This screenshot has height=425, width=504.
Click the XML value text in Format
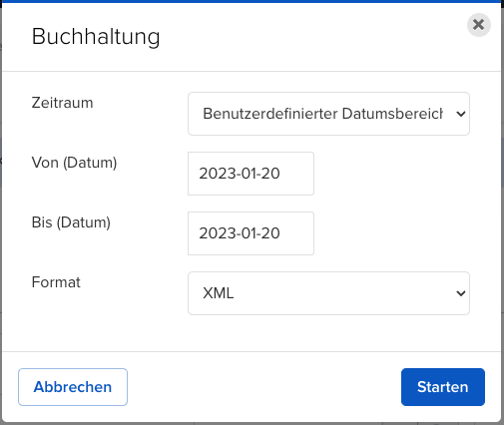pos(219,293)
